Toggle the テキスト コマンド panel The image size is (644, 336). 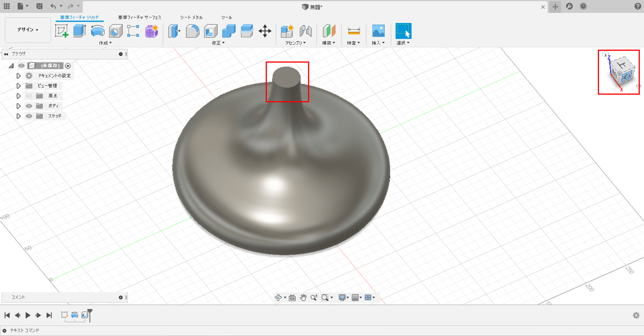coord(4,331)
